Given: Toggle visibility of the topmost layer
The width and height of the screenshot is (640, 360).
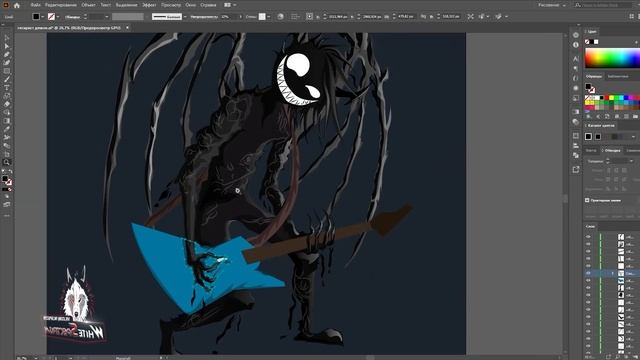Looking at the screenshot, I should 588,237.
